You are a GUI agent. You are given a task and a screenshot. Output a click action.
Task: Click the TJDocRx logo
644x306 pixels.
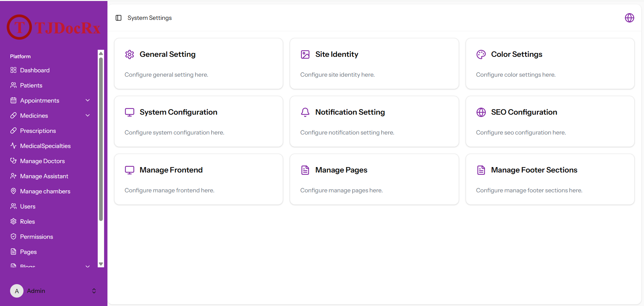[x=54, y=27]
